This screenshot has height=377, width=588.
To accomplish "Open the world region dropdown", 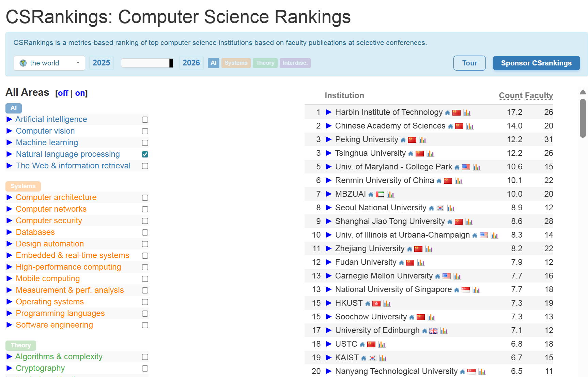I will click(x=49, y=63).
